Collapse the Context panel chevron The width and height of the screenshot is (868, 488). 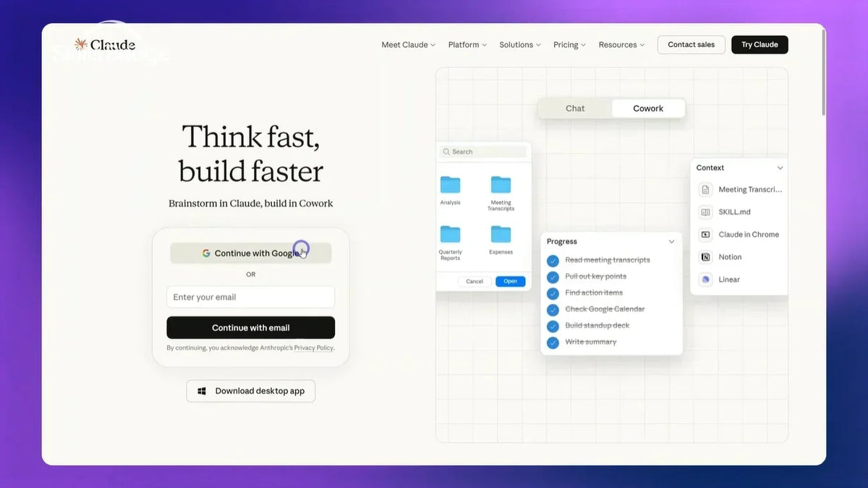pos(780,168)
